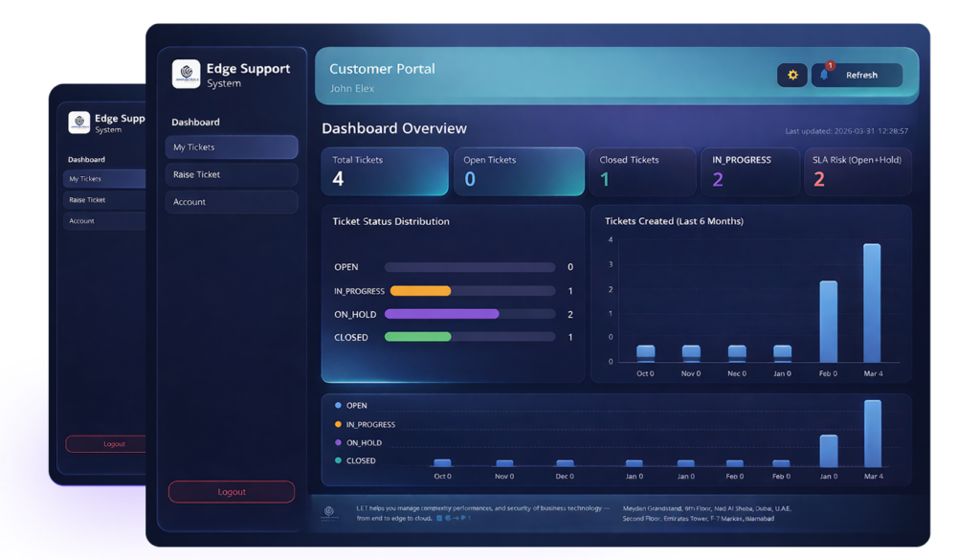
Task: Click the purple ON_HOLD progress bar
Action: pyautogui.click(x=442, y=314)
